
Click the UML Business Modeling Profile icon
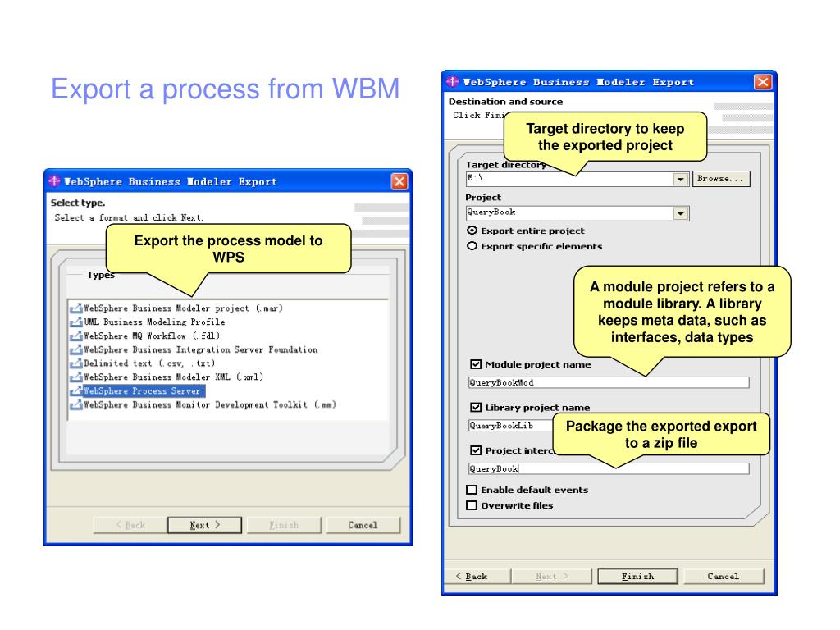tap(75, 322)
